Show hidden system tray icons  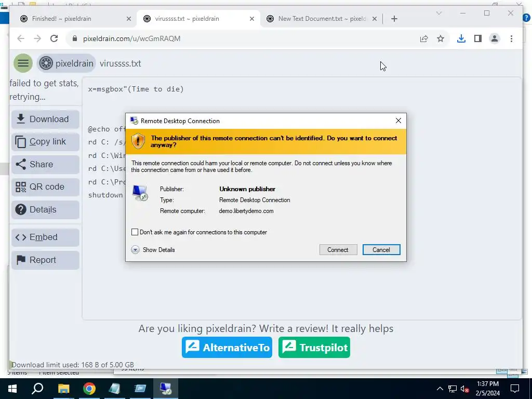click(x=440, y=389)
